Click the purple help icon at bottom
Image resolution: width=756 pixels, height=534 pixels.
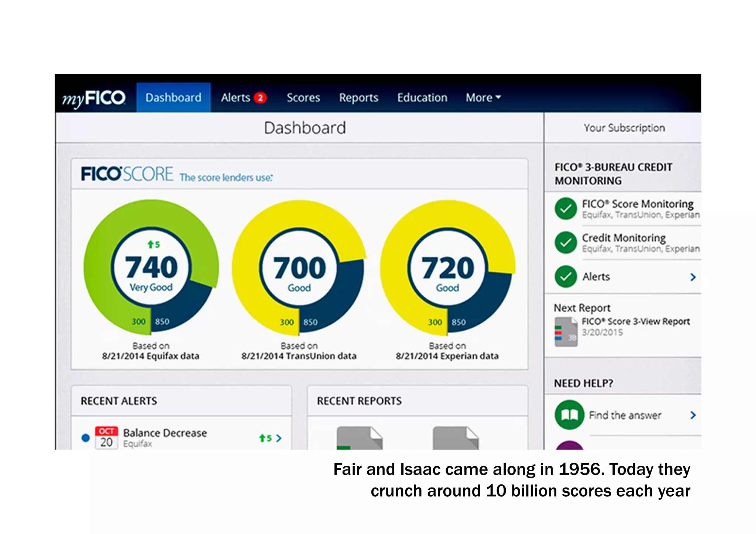(569, 446)
